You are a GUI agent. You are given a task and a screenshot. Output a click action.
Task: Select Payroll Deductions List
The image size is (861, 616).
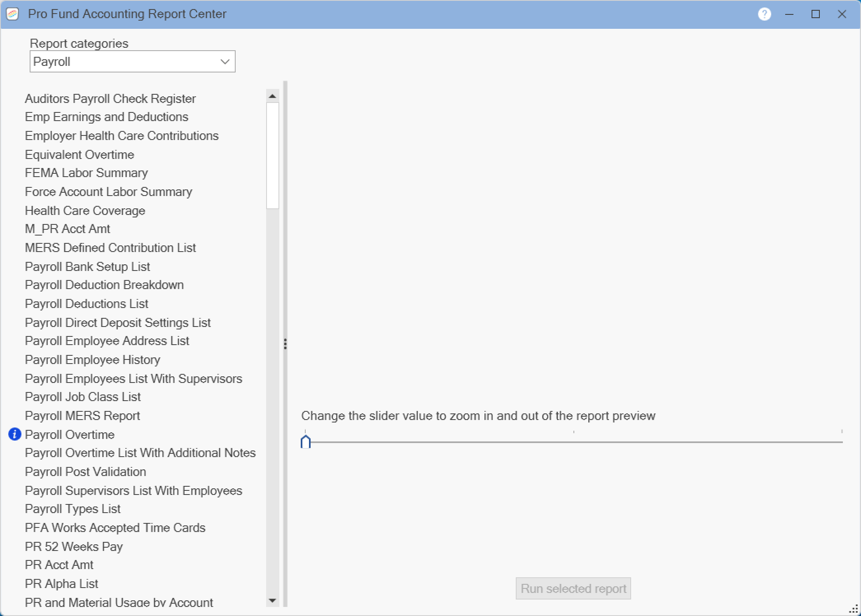click(87, 304)
